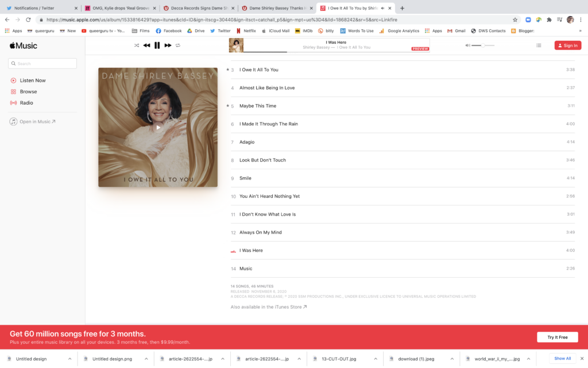Screen dimensions: 588x368
Task: Click Show All downloads
Action: tap(563, 359)
